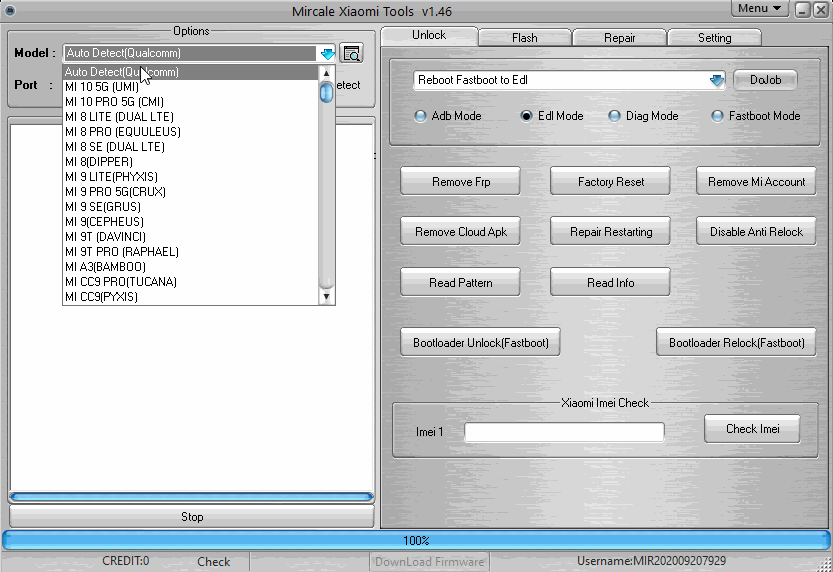Click the Model combo box text field
The height and width of the screenshot is (572, 833).
190,53
